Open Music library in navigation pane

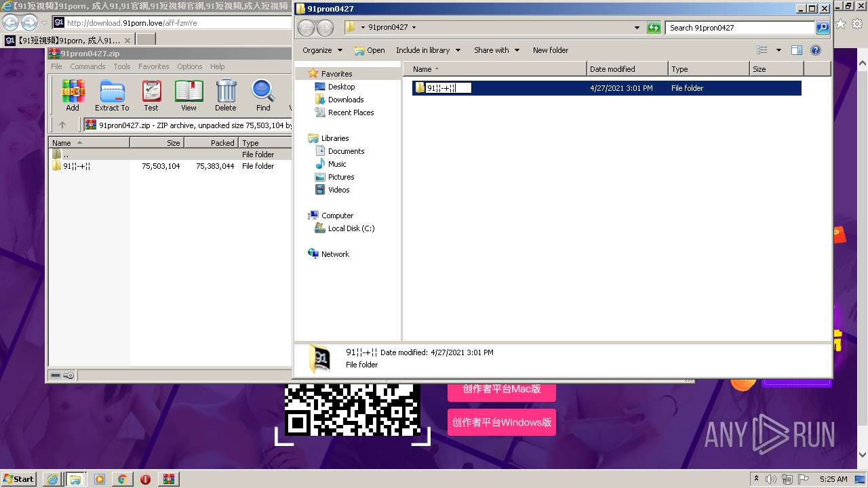(x=337, y=164)
